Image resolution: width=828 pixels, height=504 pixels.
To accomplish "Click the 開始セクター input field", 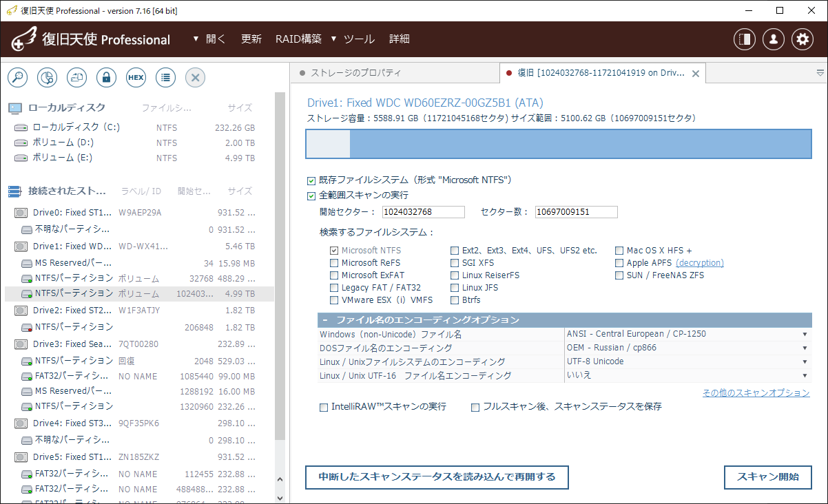I will click(x=423, y=212).
